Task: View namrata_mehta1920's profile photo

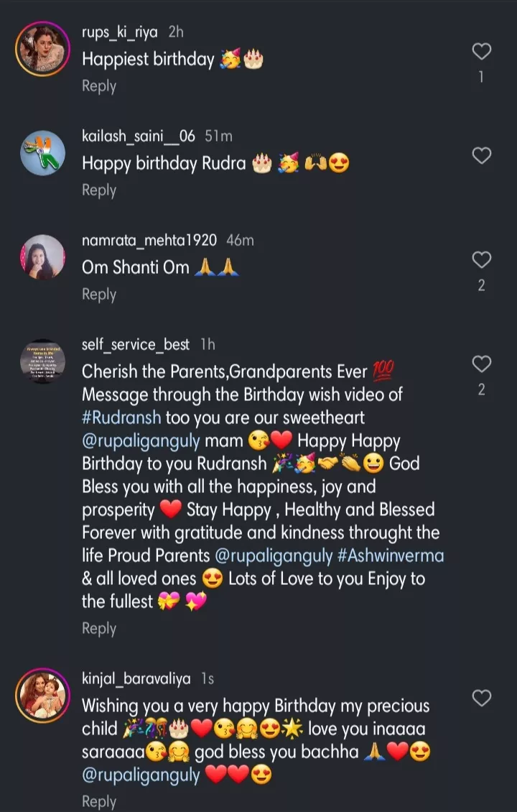Action: coord(42,257)
